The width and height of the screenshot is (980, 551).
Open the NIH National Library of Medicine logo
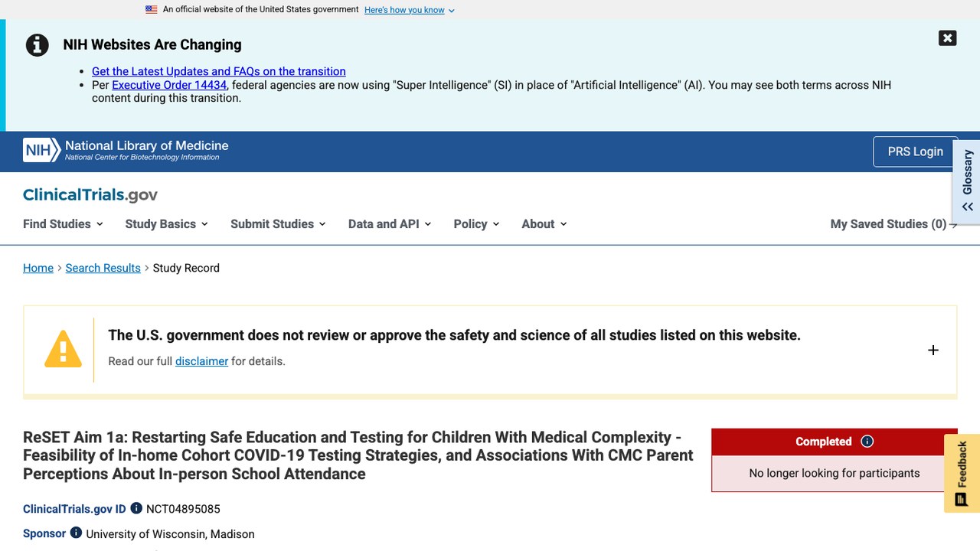tap(126, 150)
